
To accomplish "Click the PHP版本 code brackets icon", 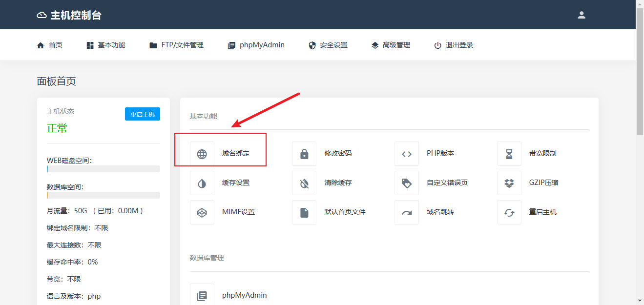I will 407,154.
